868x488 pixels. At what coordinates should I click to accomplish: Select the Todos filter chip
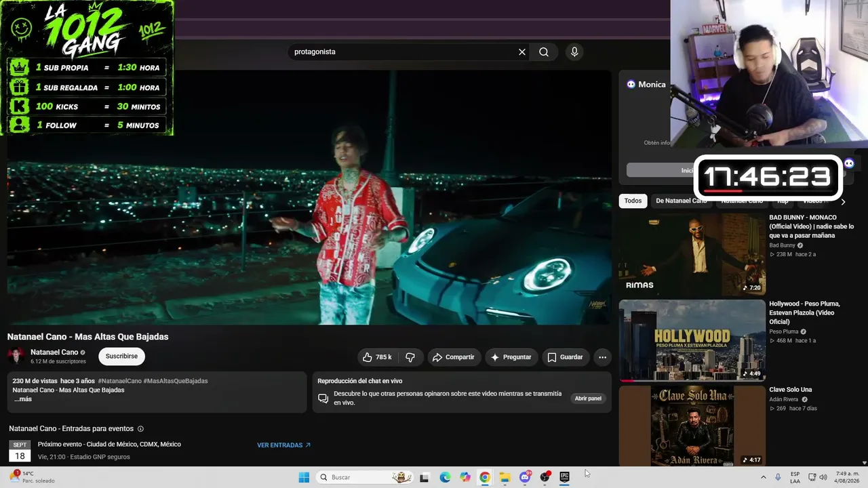pyautogui.click(x=633, y=201)
